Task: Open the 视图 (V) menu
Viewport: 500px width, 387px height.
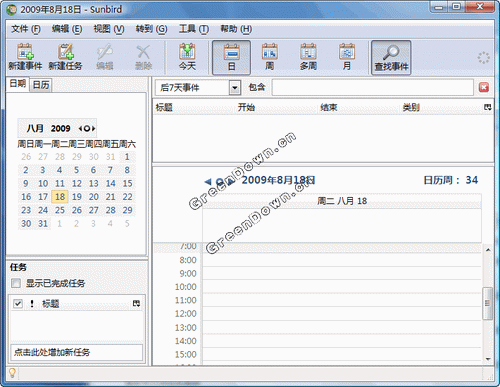Action: [109, 29]
